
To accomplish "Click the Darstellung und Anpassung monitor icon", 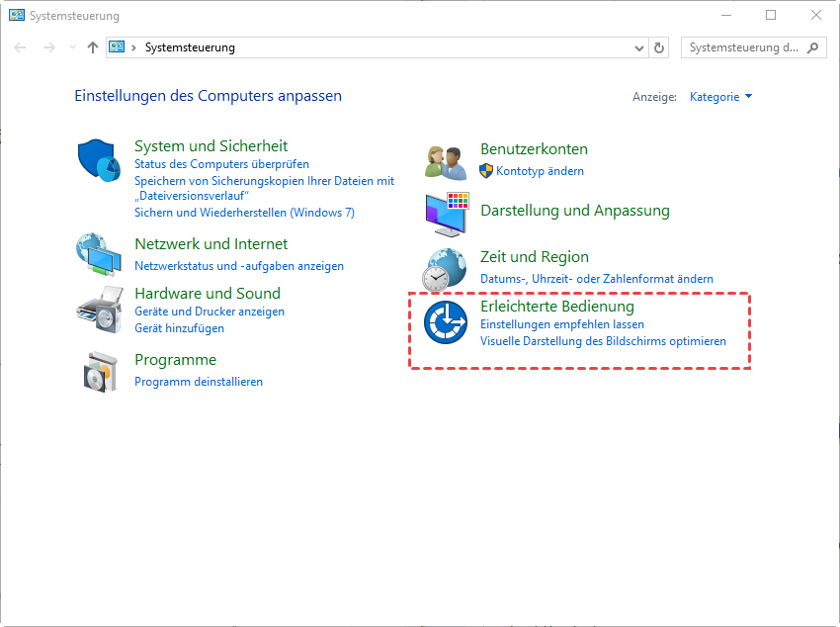I will click(x=446, y=213).
